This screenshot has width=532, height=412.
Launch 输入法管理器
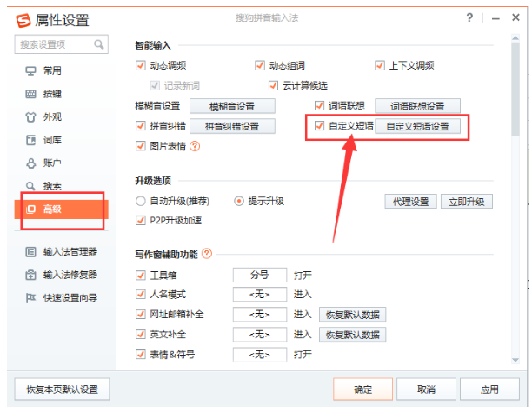[x=61, y=252]
